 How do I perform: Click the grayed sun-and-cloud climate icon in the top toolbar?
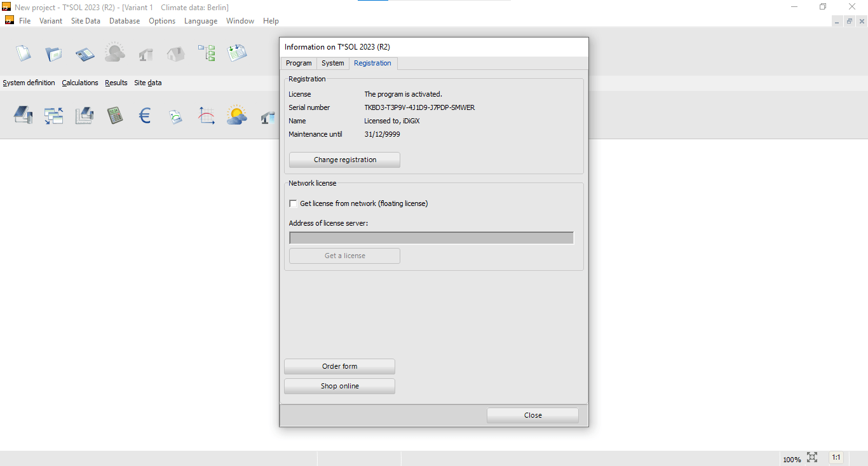pos(115,52)
